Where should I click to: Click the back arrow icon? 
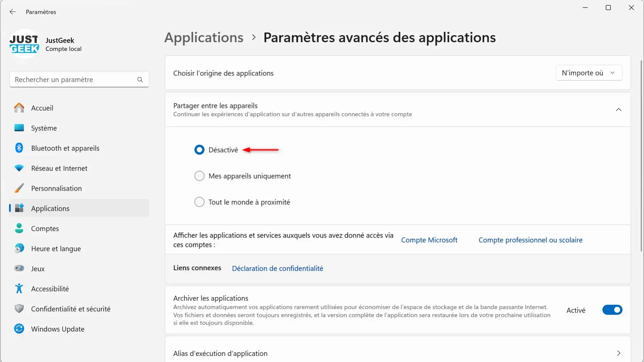pyautogui.click(x=13, y=12)
